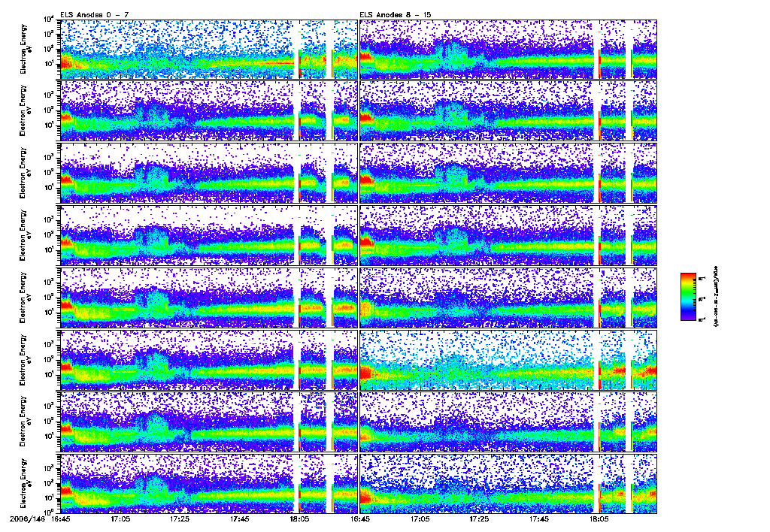
Task: Select second-row spectrogram in Anodes 8-15 column
Action: click(x=508, y=111)
